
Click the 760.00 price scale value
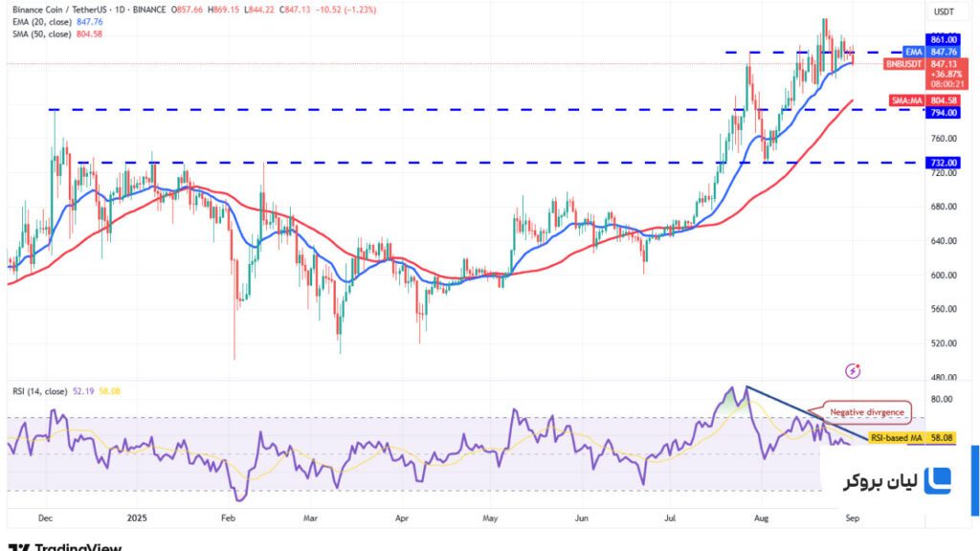(x=944, y=139)
